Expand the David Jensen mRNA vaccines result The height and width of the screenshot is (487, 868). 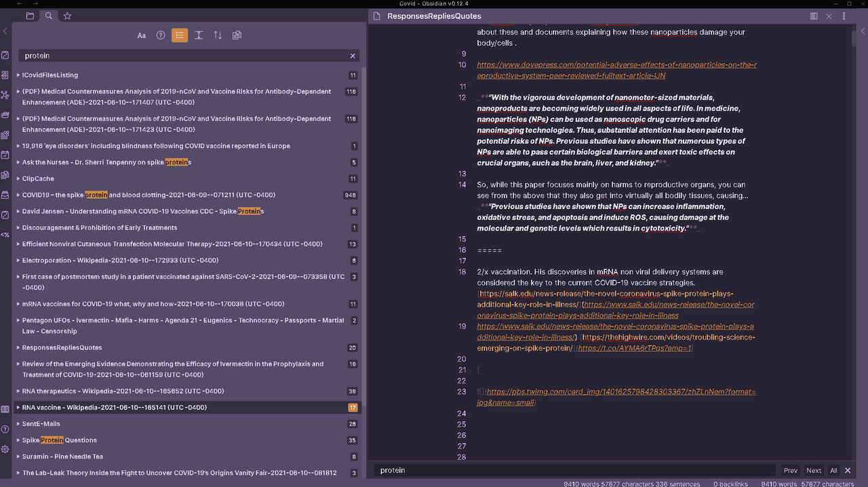(18, 211)
